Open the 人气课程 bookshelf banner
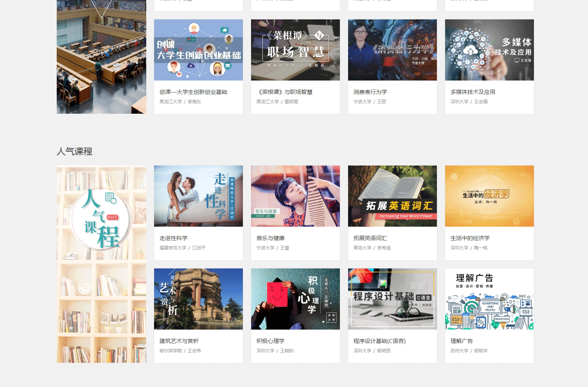Screen dimensions: 588x387 (101, 264)
